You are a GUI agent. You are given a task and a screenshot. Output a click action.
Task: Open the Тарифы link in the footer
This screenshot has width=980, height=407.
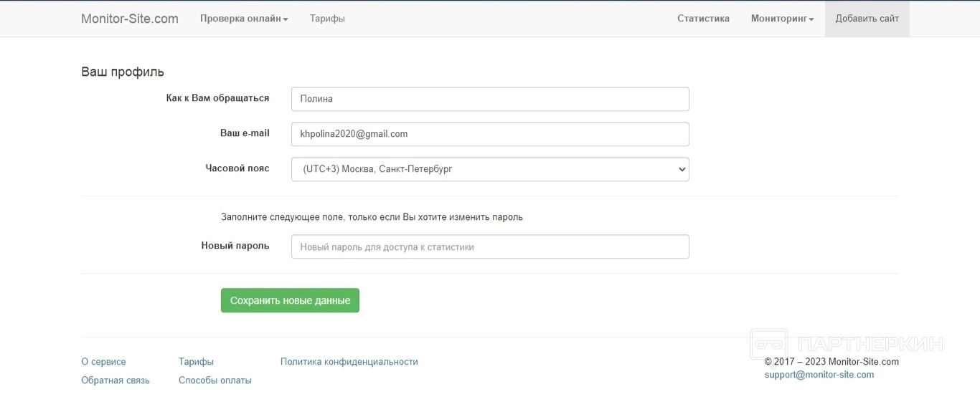tap(196, 362)
